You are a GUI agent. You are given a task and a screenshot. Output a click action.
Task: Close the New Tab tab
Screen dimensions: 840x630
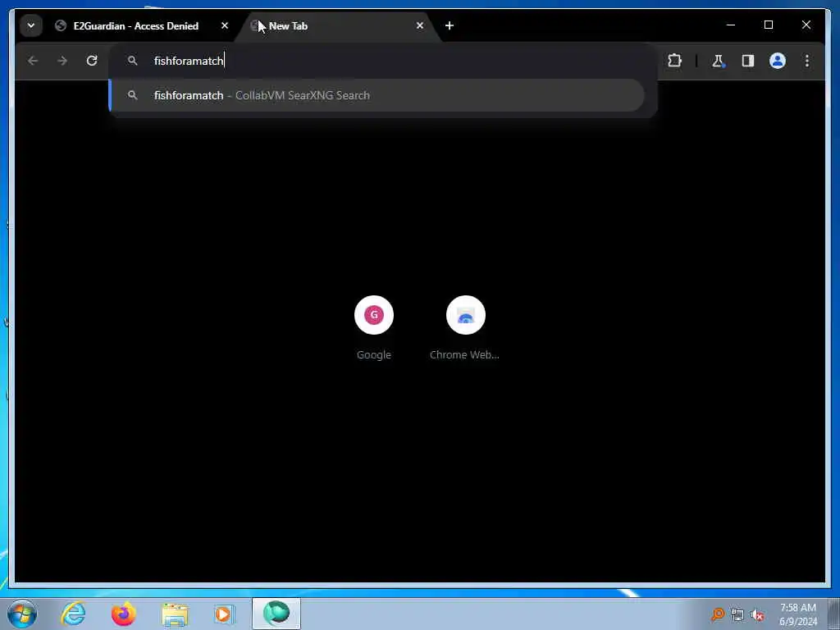420,25
